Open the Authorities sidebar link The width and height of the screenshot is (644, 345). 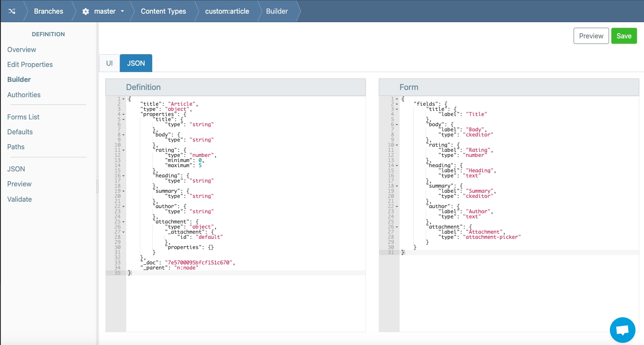pos(24,95)
